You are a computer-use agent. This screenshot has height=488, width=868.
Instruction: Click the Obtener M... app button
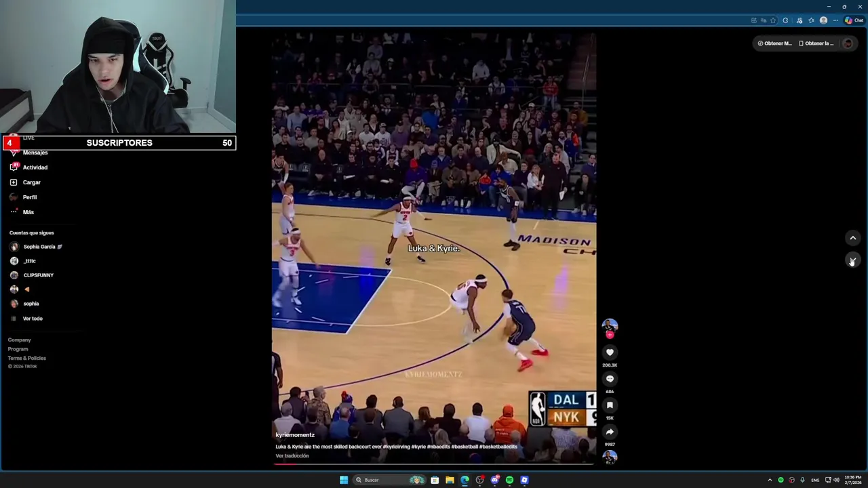tap(774, 43)
